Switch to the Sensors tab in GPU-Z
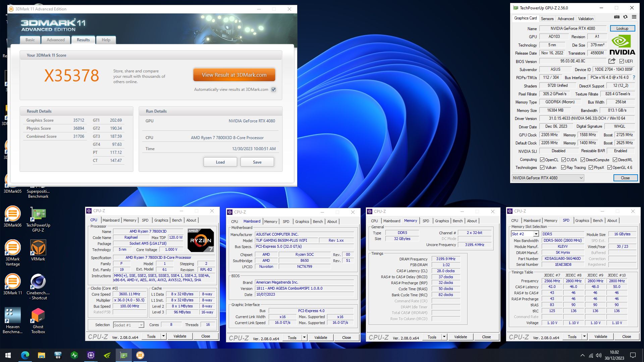Viewport: 644px width, 362px height. coord(547,19)
